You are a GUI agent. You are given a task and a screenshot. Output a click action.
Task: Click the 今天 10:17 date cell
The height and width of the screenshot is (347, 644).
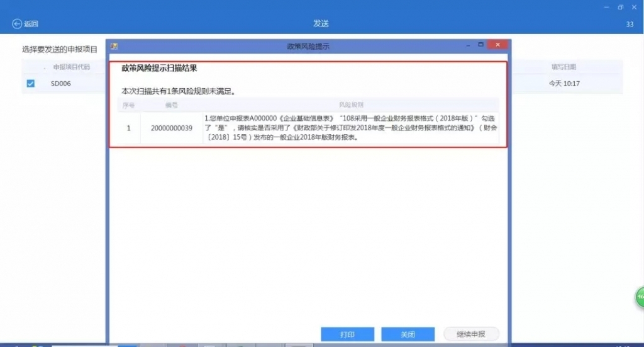[564, 84]
